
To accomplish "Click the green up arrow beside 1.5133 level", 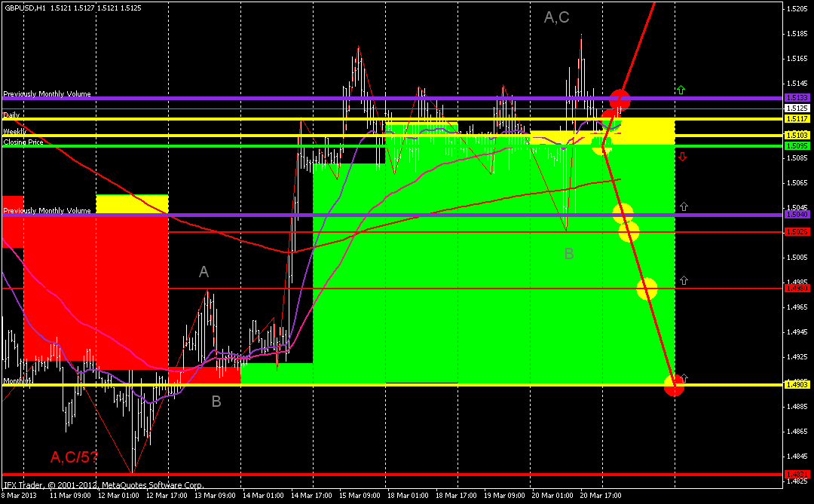I will [681, 90].
